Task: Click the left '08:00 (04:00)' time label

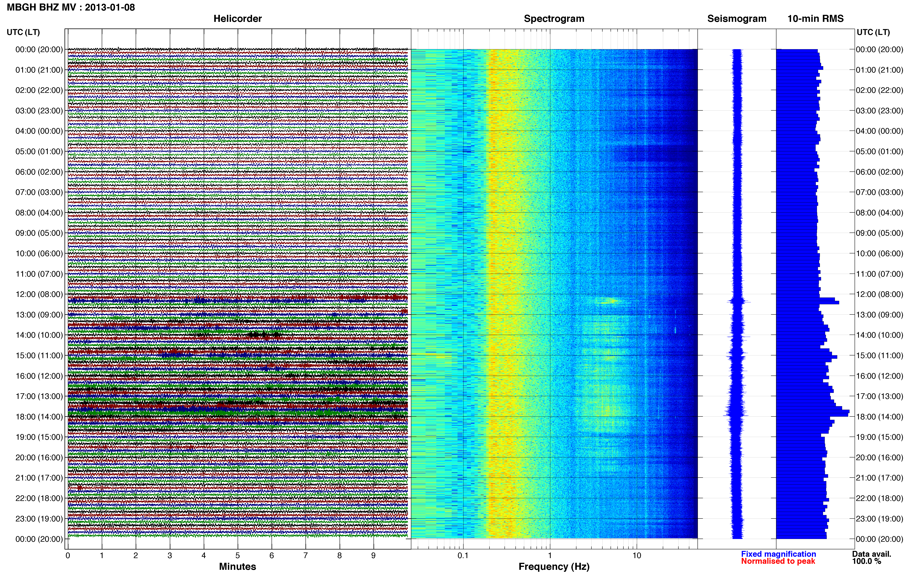Action: pos(39,213)
